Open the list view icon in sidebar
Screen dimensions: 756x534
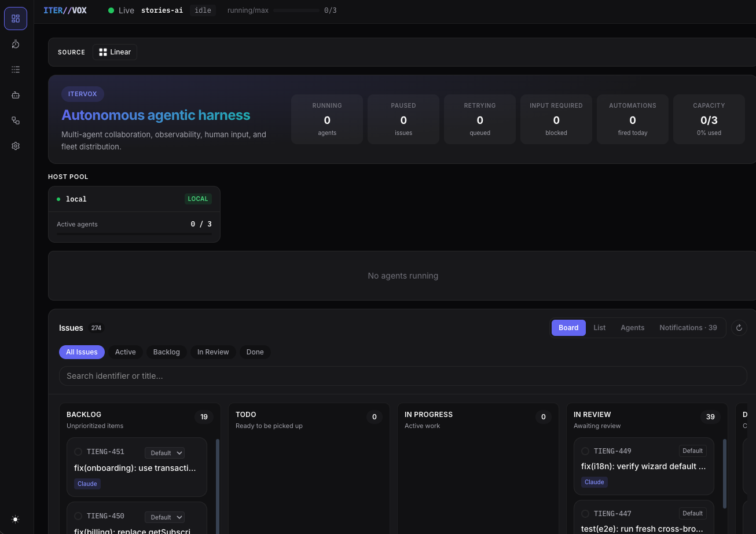click(16, 70)
